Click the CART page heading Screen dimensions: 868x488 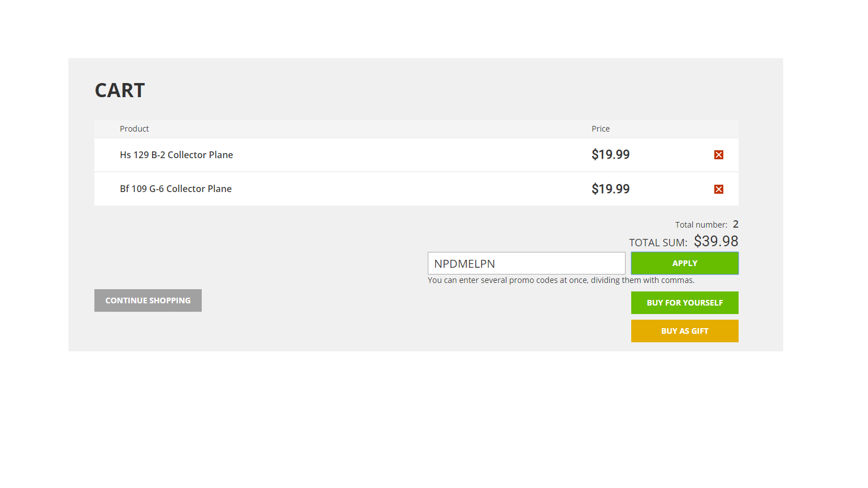pos(120,90)
